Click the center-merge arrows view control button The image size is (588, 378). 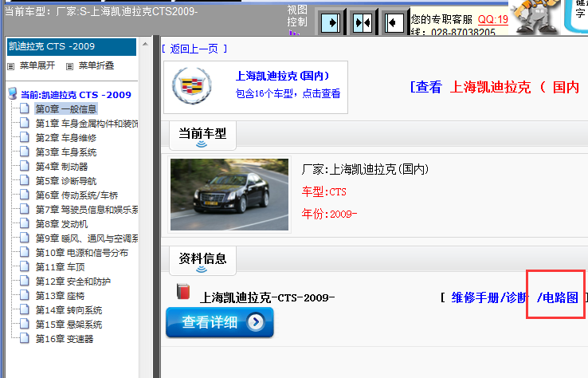(363, 22)
